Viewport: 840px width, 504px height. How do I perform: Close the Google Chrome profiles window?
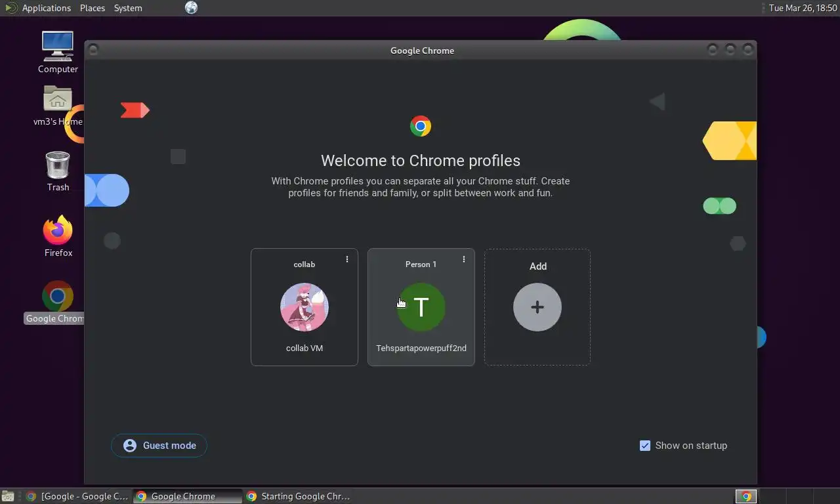[747, 49]
